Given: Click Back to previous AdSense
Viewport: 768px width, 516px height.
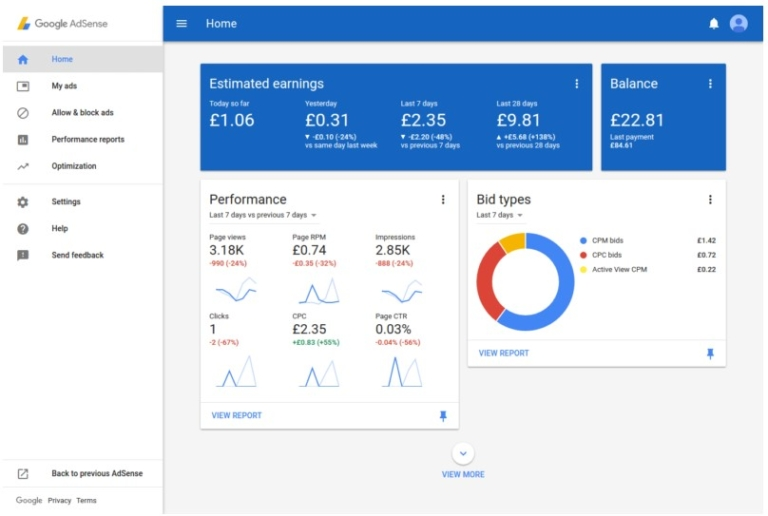Looking at the screenshot, I should pyautogui.click(x=97, y=473).
